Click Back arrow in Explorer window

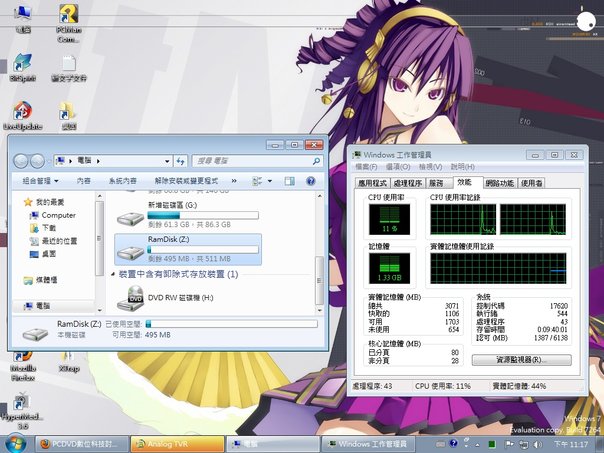pyautogui.click(x=21, y=161)
